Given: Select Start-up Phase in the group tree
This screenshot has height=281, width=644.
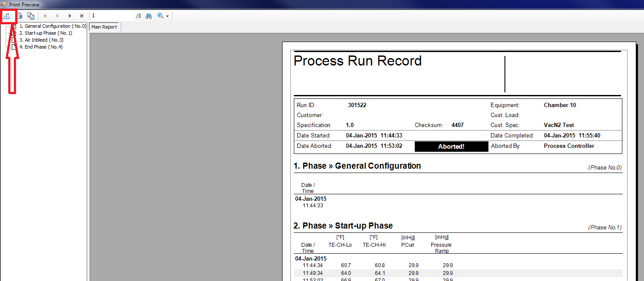Looking at the screenshot, I should pyautogui.click(x=48, y=33).
